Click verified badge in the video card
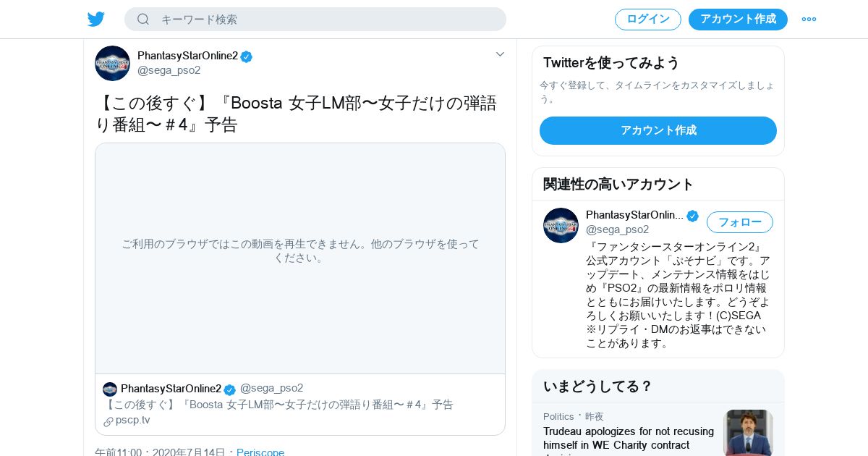This screenshot has width=868, height=456. 229,389
